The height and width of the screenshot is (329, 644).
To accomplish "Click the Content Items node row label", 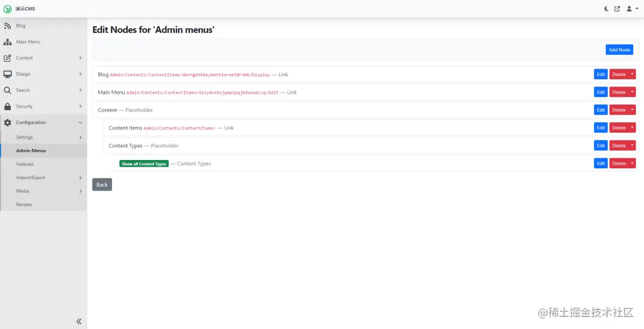I will (x=125, y=128).
